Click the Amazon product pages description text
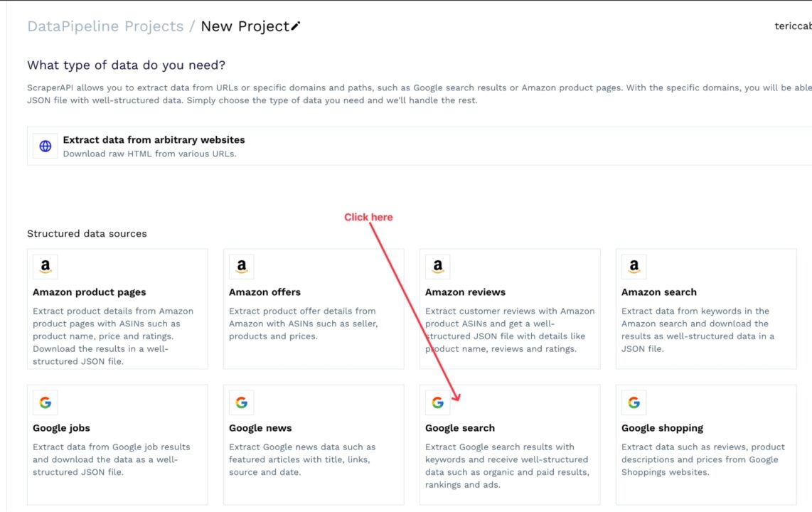Viewport: 812px width, 512px height. coord(114,336)
